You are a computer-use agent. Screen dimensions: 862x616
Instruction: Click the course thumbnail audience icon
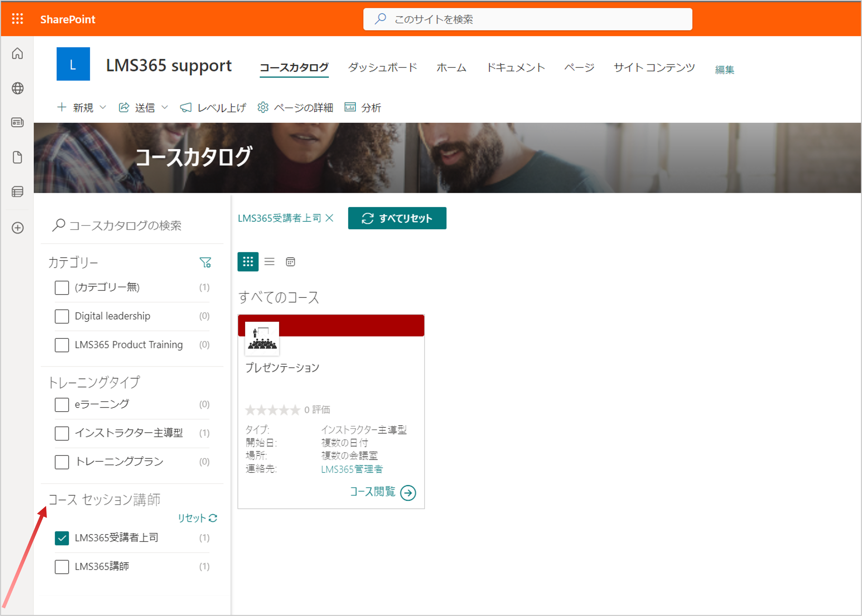(262, 338)
